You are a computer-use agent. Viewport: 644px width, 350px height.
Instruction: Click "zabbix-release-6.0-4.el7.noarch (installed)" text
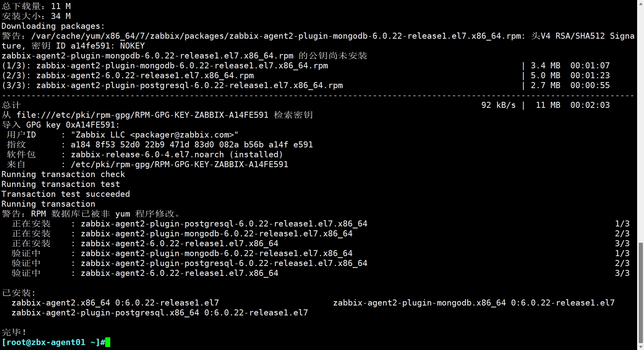coord(177,155)
